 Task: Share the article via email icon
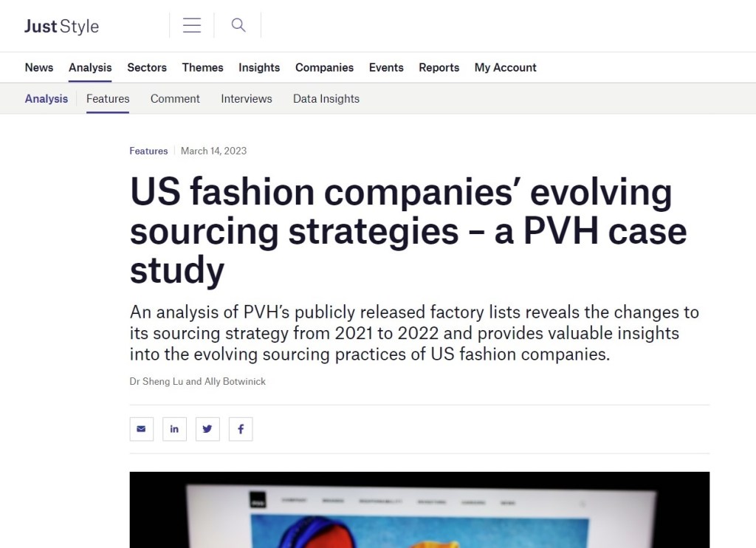141,428
